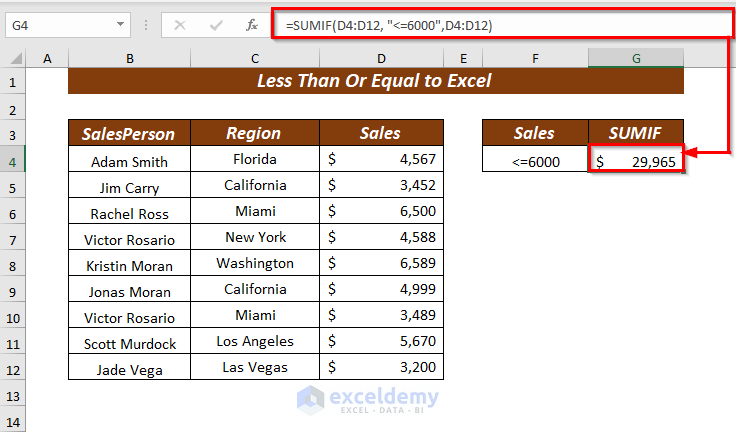The height and width of the screenshot is (432, 736).
Task: Click inside the SUMIF formula bar
Action: pos(500,25)
